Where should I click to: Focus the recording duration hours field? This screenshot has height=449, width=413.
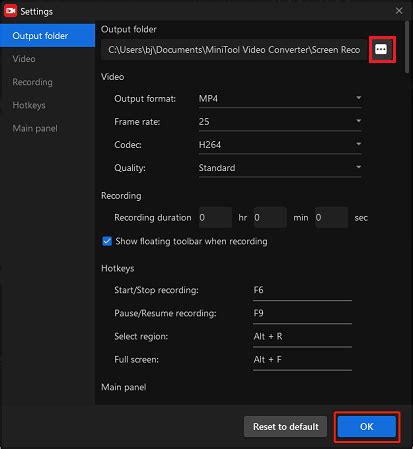click(215, 217)
